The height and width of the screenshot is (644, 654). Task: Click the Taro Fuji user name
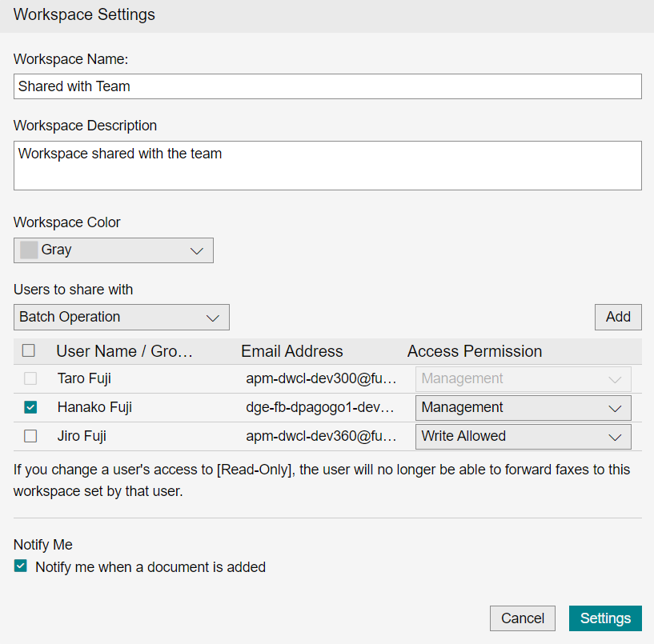[84, 378]
